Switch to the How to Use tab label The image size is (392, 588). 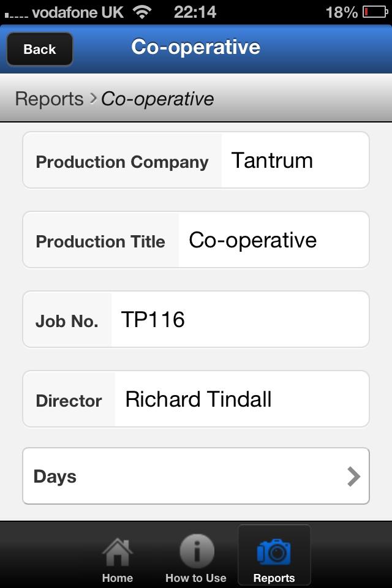click(x=196, y=578)
